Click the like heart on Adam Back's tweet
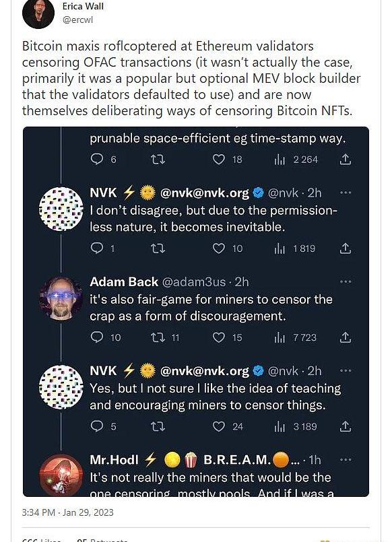Image resolution: width=392 pixels, height=542 pixels. pos(218,337)
